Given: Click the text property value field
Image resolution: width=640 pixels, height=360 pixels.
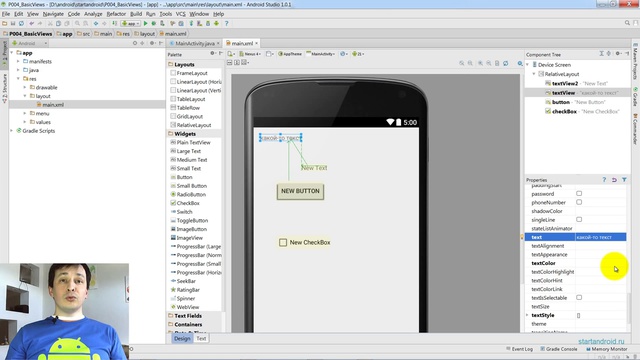Looking at the screenshot, I should pos(600,237).
